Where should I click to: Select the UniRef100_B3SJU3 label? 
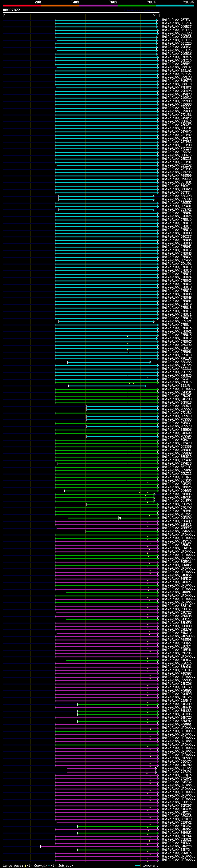click(177, 200)
